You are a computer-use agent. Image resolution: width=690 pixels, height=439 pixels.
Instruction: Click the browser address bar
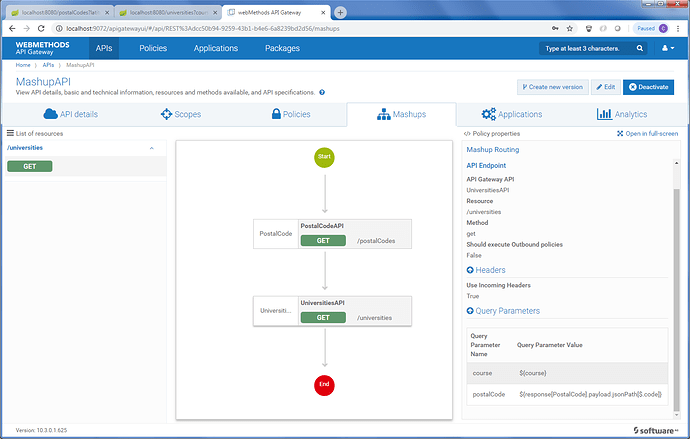[304, 29]
